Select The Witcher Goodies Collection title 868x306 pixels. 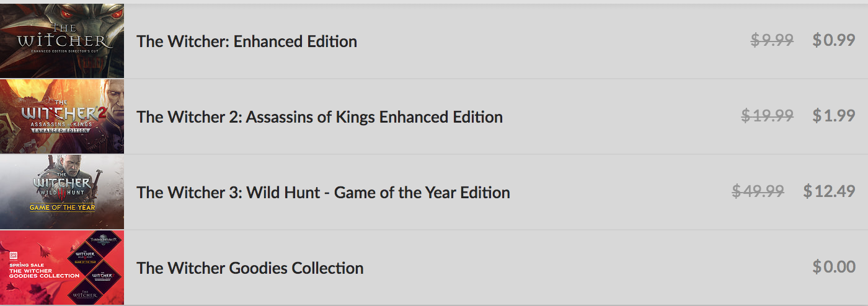tap(250, 268)
